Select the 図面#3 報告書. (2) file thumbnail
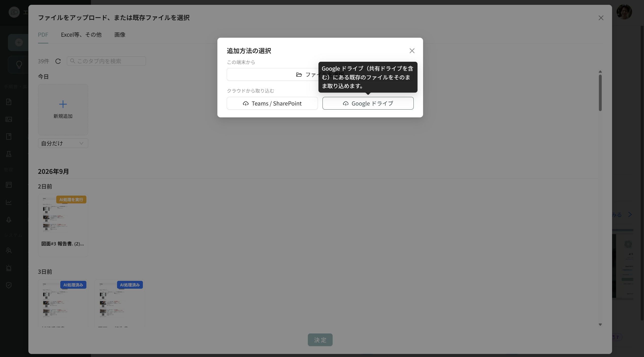 coord(63,225)
